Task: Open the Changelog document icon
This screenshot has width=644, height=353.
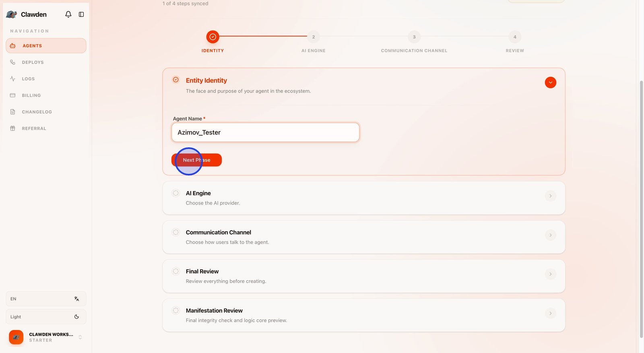Action: 12,112
